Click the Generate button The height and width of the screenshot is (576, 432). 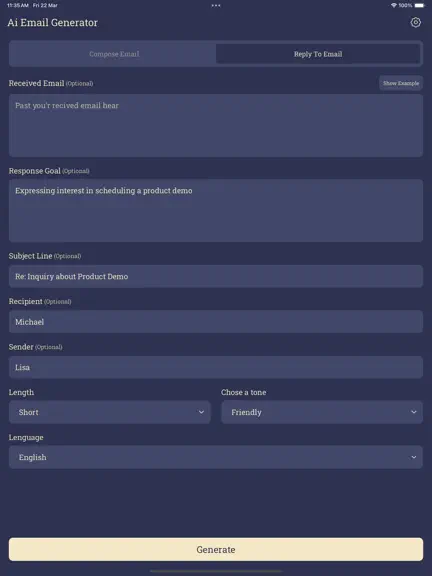coord(216,550)
